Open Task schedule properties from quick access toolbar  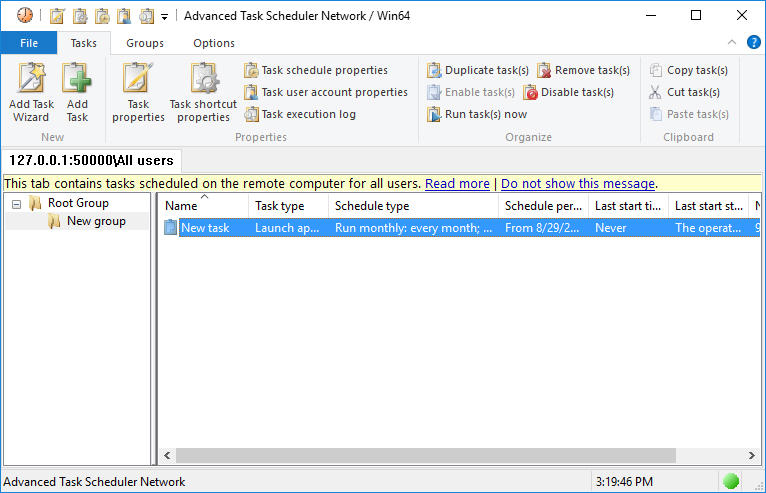pos(102,16)
